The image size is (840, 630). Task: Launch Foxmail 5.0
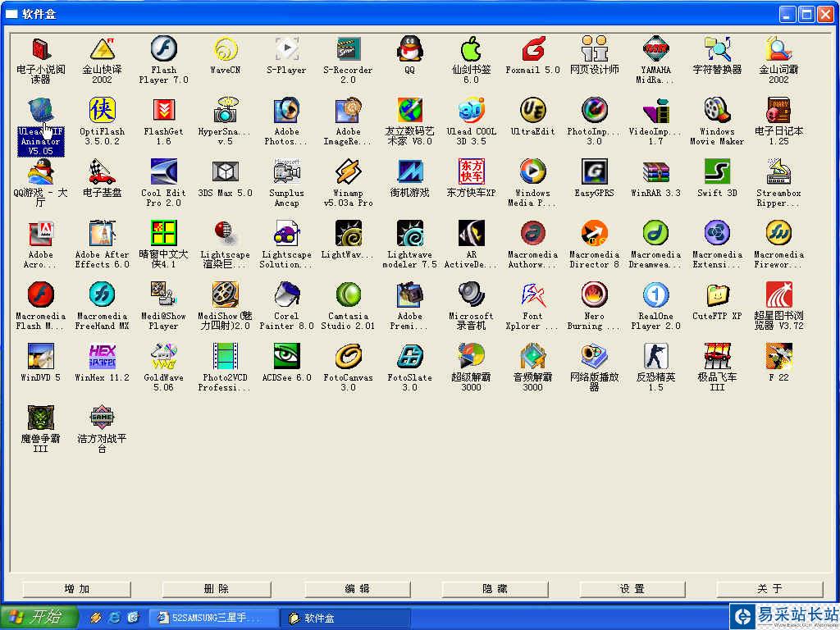click(x=532, y=49)
